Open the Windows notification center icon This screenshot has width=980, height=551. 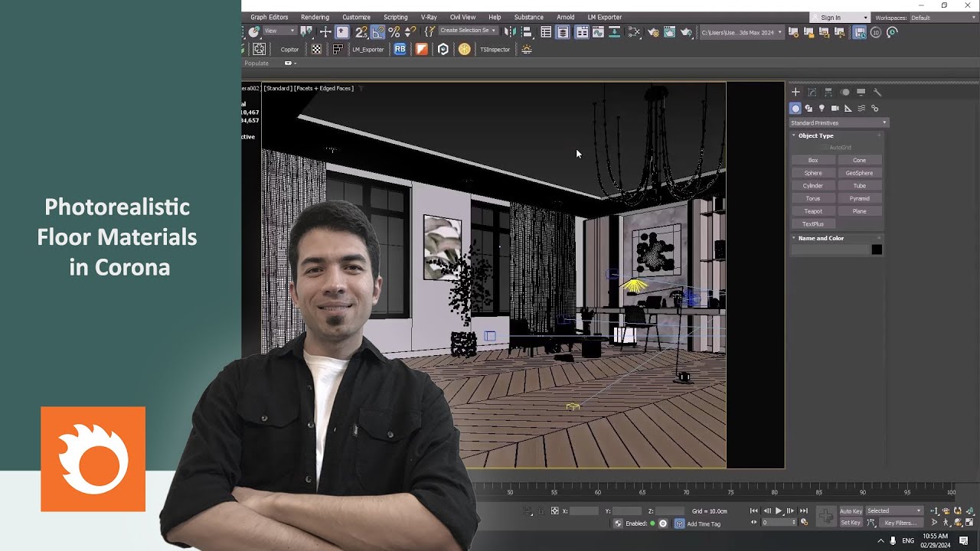click(964, 541)
